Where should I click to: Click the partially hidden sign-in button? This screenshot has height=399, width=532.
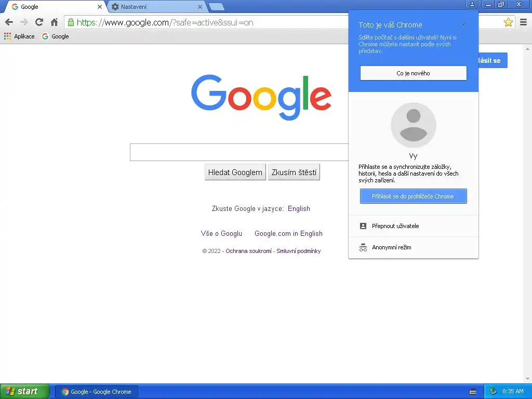coord(493,60)
